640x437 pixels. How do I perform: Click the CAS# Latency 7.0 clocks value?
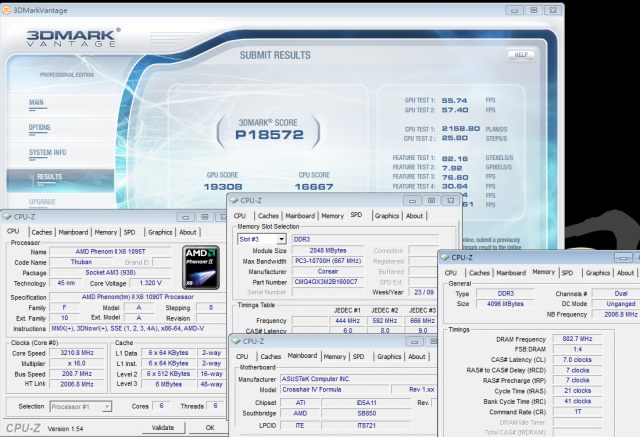pyautogui.click(x=577, y=360)
